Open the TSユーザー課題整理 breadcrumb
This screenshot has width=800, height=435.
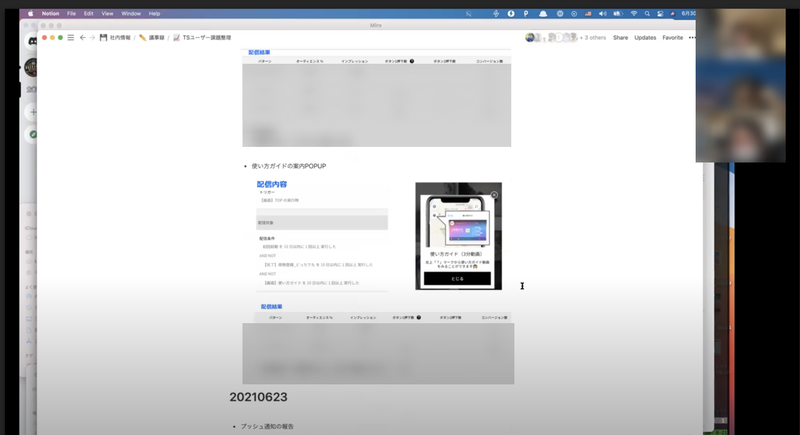[x=202, y=38]
